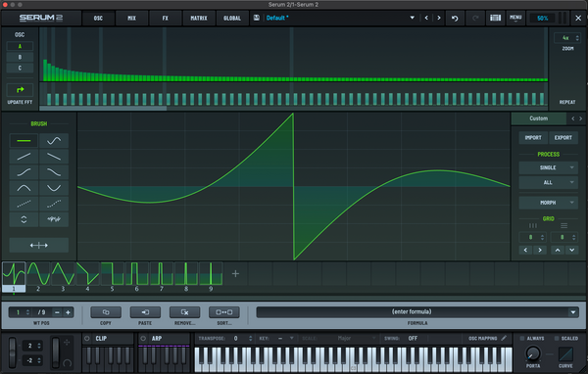Switch to the OSC tab
Viewport: 588px width, 374px height.
pos(98,18)
